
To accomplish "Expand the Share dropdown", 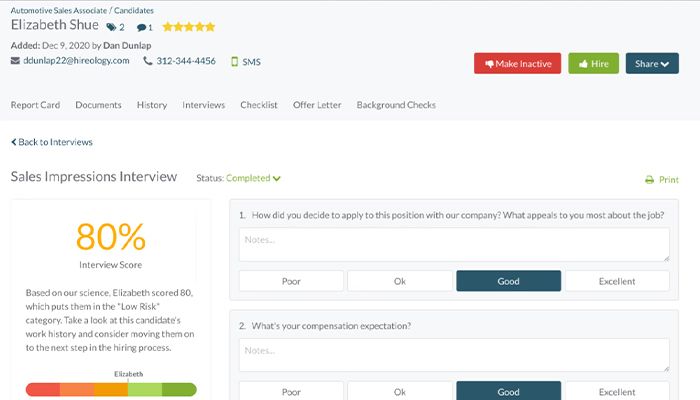I will click(x=652, y=63).
